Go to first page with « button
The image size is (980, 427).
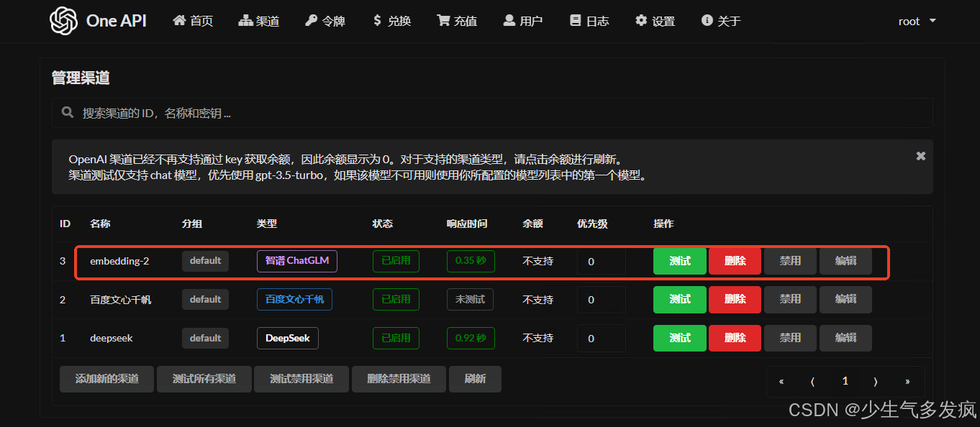pyautogui.click(x=781, y=382)
